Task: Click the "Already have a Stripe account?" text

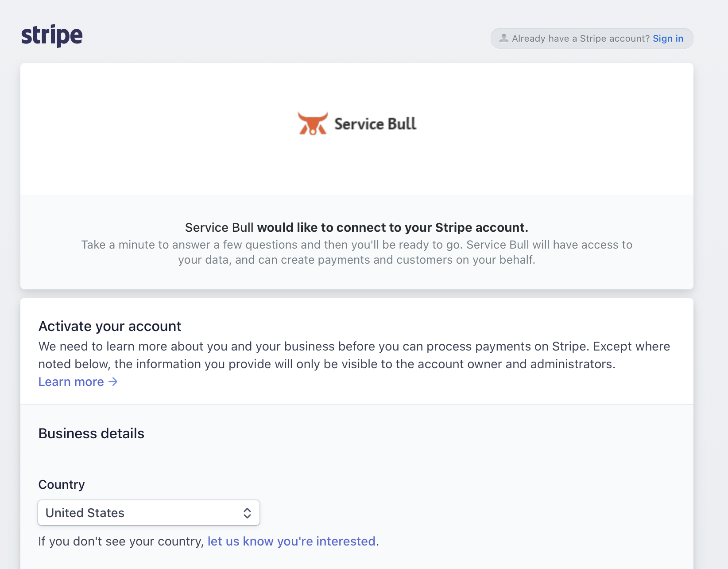Action: [x=581, y=39]
